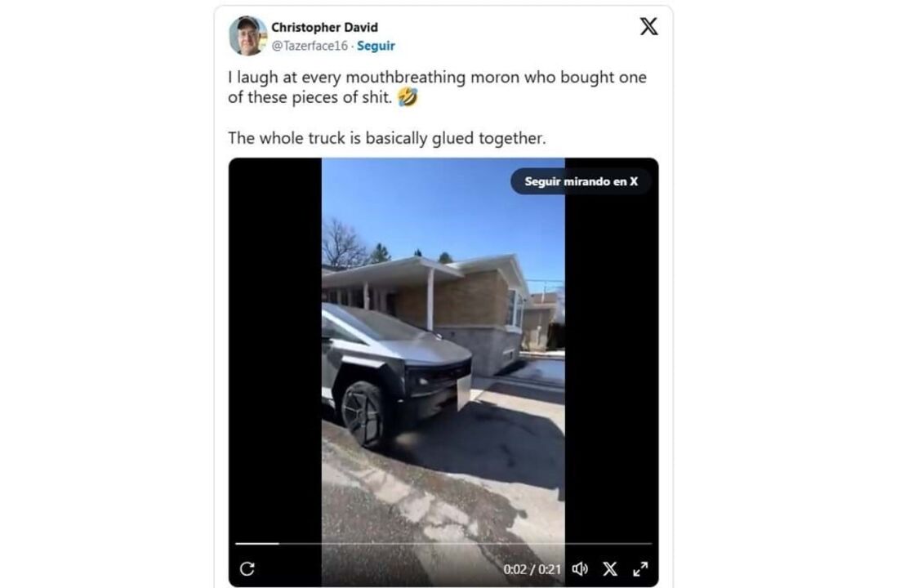Open Christopher David's profile avatar
Screen dimensions: 900x588
pos(247,36)
